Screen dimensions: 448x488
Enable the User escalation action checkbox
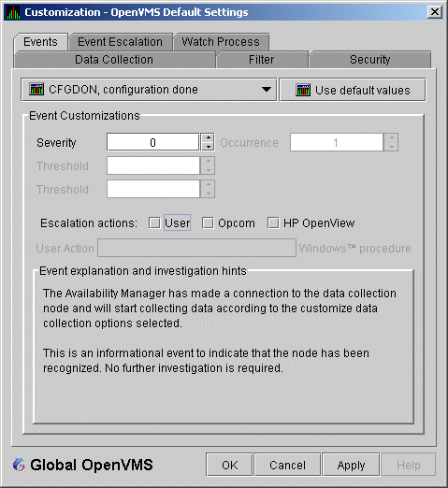pyautogui.click(x=154, y=223)
